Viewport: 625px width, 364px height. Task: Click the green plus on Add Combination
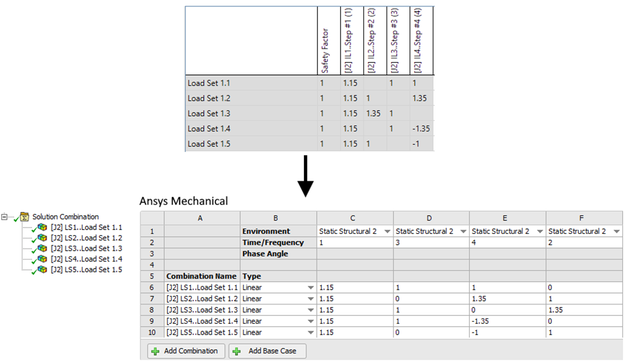click(x=155, y=351)
